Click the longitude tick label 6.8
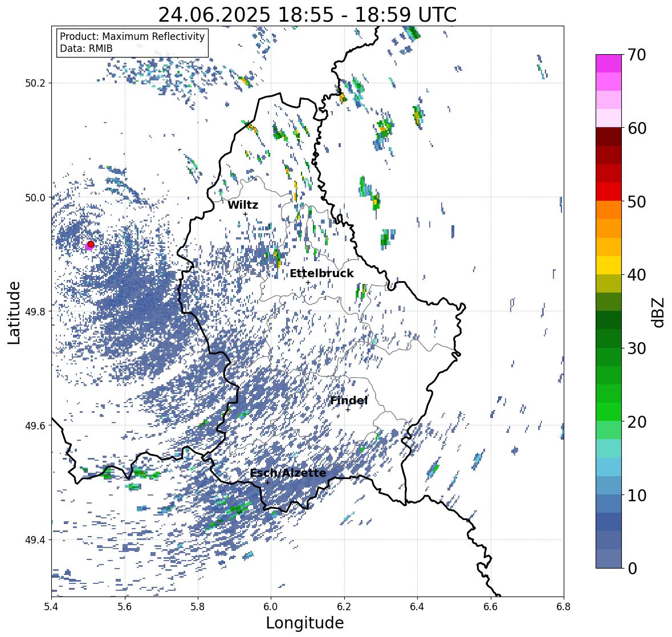Image resolution: width=672 pixels, height=637 pixels. point(564,607)
